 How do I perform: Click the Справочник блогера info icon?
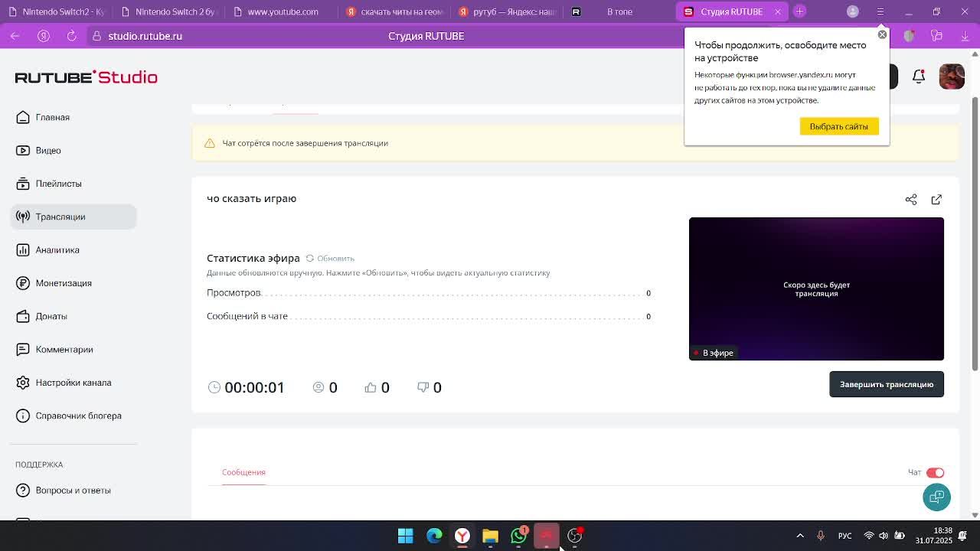click(23, 416)
